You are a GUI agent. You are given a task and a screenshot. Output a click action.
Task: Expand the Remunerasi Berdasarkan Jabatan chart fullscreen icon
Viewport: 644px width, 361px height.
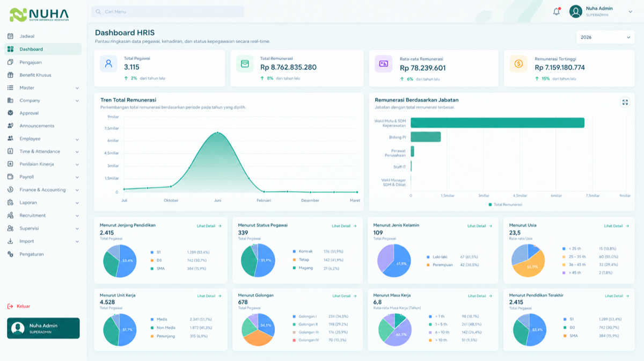[625, 102]
